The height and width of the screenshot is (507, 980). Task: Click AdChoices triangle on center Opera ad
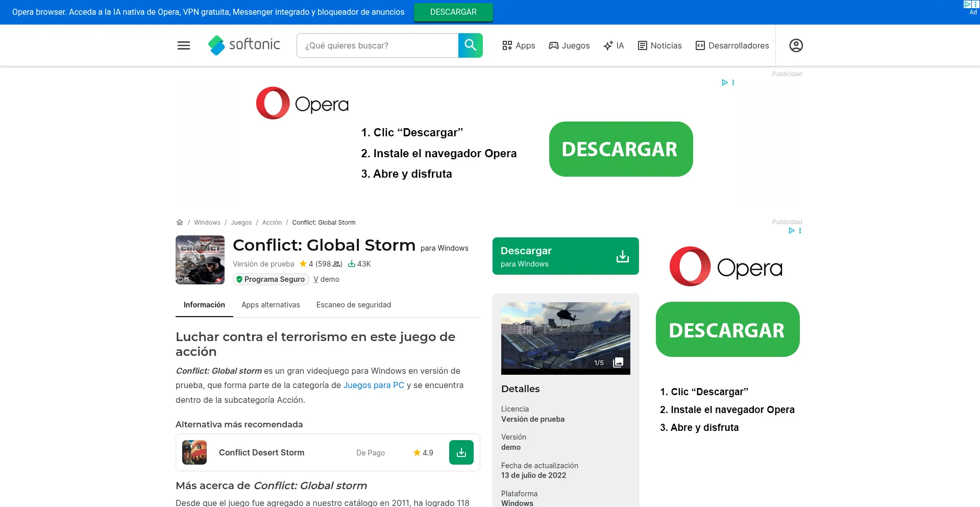click(724, 83)
